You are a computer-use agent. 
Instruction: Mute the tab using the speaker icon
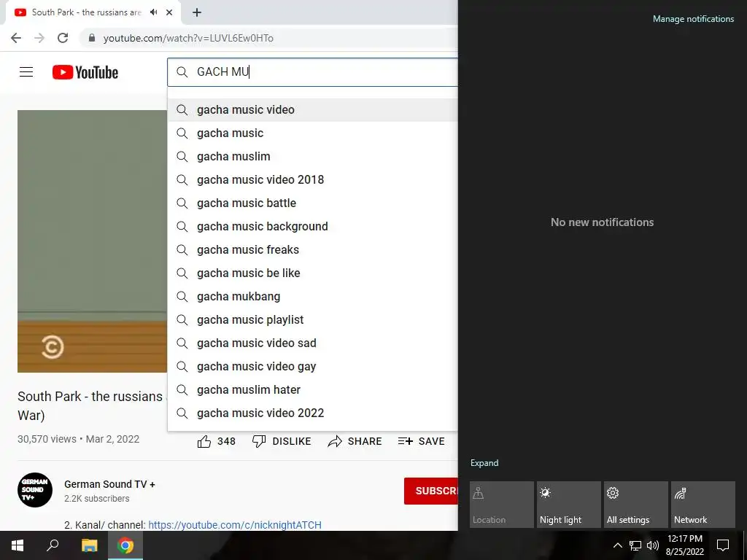coord(153,12)
